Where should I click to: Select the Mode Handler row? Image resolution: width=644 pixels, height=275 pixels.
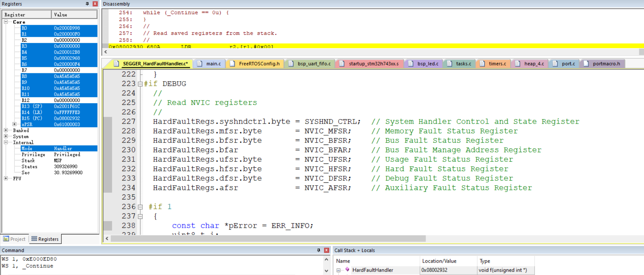tap(59, 148)
